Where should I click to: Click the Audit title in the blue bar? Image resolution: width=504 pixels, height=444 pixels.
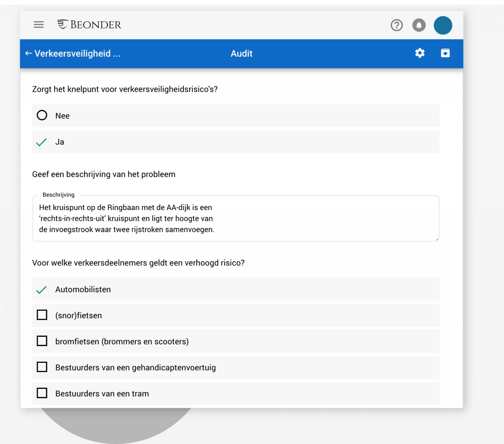[x=241, y=53]
